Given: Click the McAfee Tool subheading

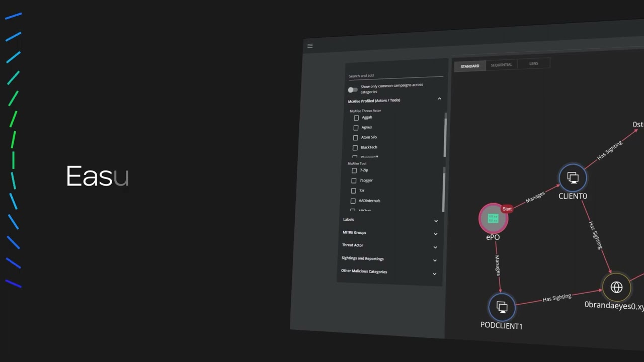Looking at the screenshot, I should point(357,163).
